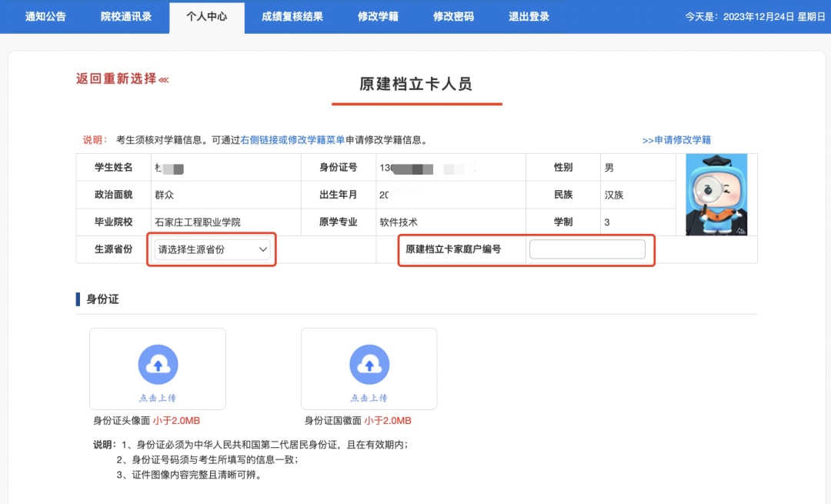Open the 院校通讯录 tab

126,16
